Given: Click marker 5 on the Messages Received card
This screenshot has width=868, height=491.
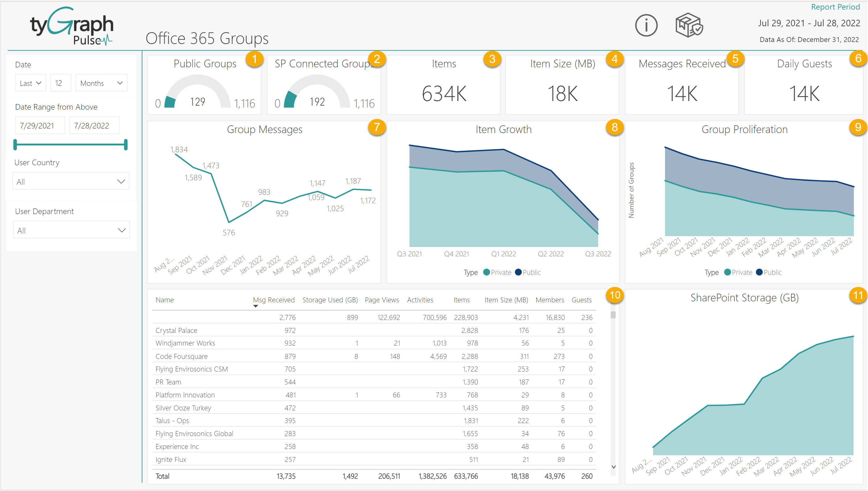Looking at the screenshot, I should (x=736, y=59).
